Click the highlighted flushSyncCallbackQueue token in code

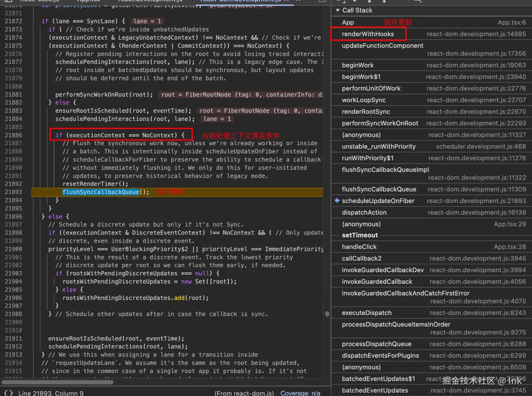coord(101,192)
